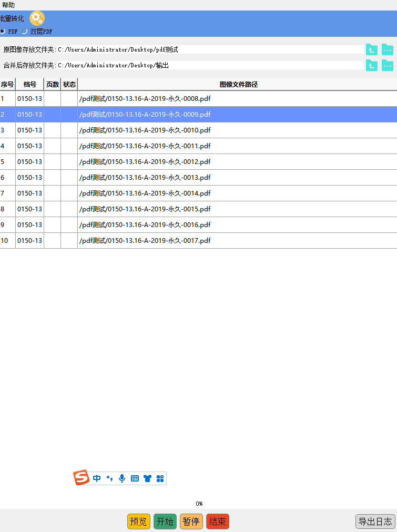Image resolution: width=397 pixels, height=532 pixels.
Task: Open the IME toolbox grid icon
Action: click(160, 478)
